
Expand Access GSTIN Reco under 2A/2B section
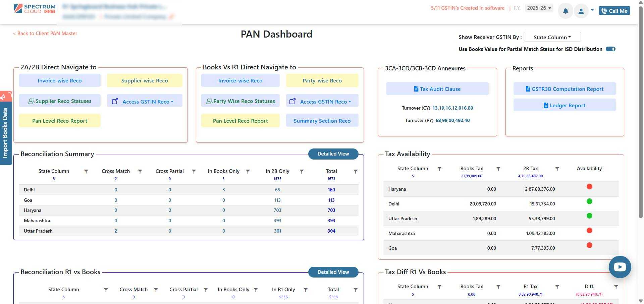pyautogui.click(x=145, y=101)
